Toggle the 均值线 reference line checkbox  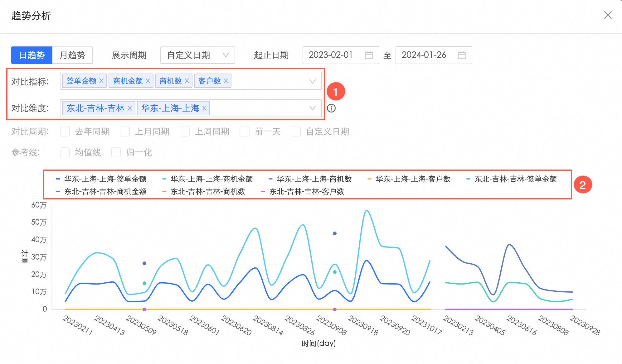pos(65,152)
